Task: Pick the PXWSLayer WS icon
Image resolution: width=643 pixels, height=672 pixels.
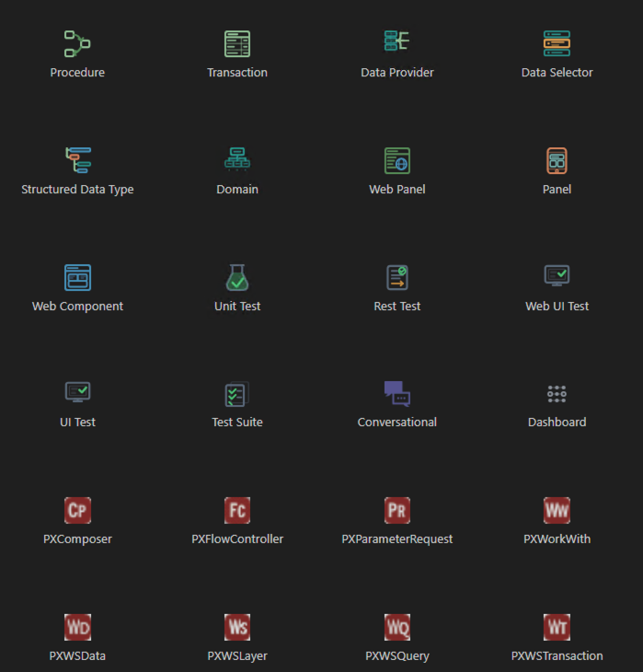Action: click(x=237, y=628)
